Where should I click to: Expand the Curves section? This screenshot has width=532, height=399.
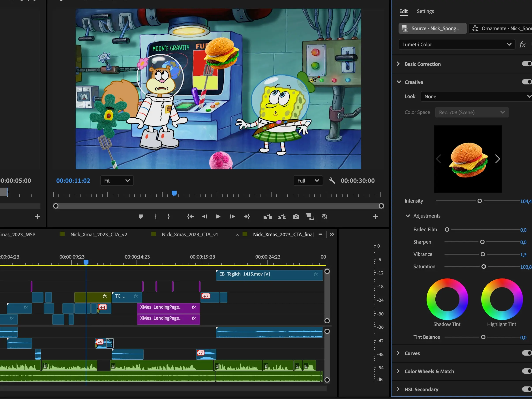coord(398,353)
